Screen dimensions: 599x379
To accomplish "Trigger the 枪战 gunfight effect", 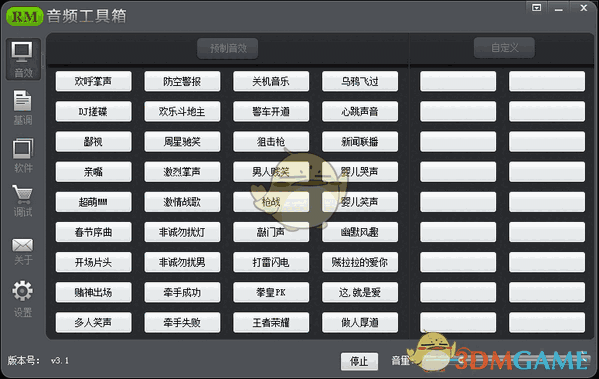I will click(x=271, y=202).
